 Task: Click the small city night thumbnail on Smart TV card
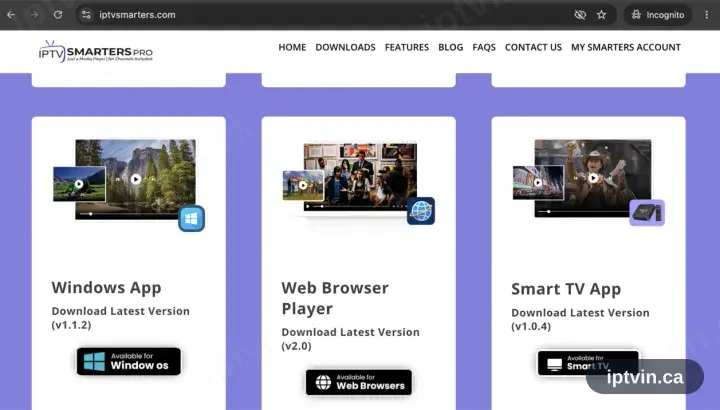pyautogui.click(x=538, y=182)
